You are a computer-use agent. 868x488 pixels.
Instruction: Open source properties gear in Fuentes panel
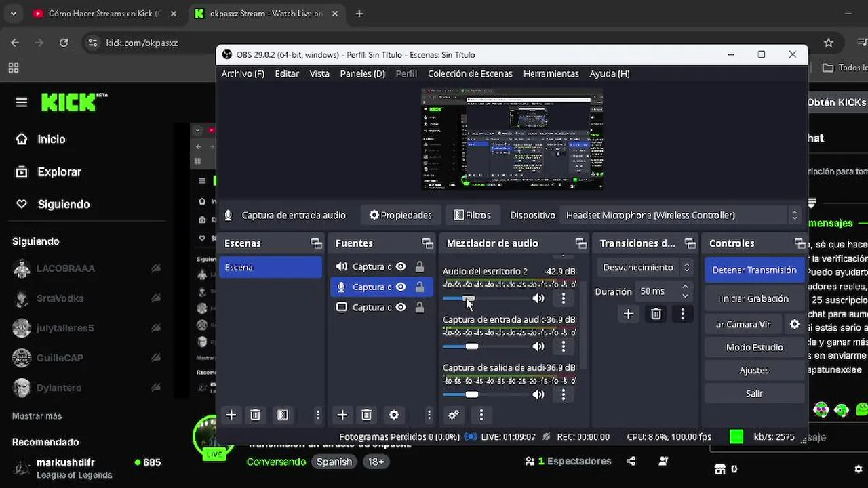click(394, 415)
